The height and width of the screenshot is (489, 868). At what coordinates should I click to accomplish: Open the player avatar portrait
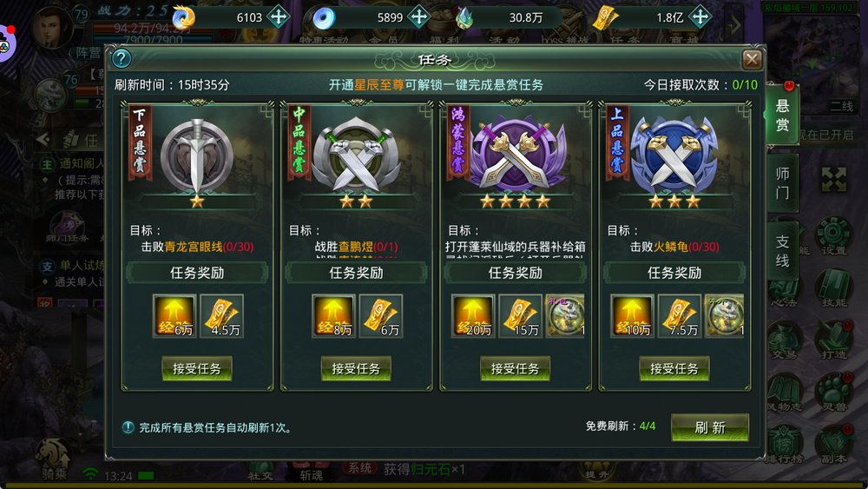pos(53,27)
